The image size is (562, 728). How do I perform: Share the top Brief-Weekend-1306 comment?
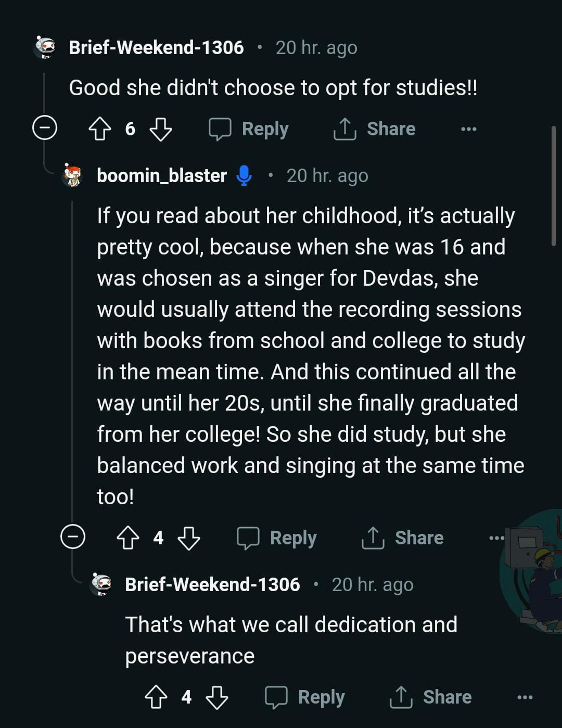[375, 129]
